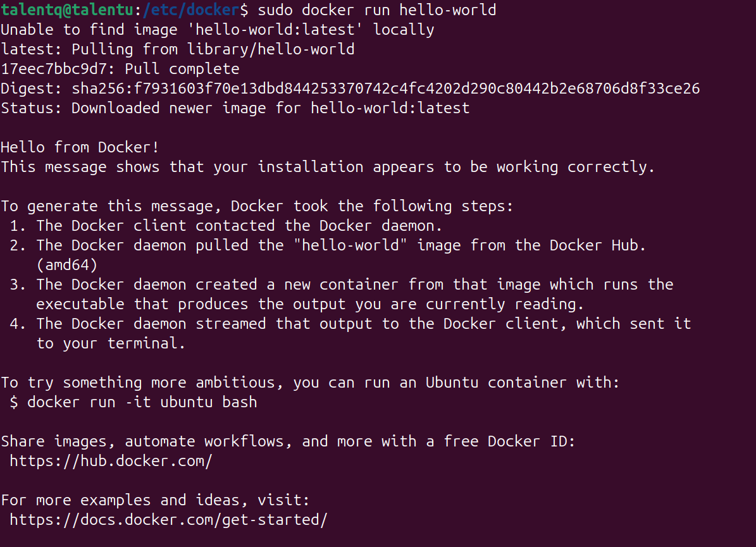
Task: Click the sha256 digest hash string
Action: [x=385, y=89]
